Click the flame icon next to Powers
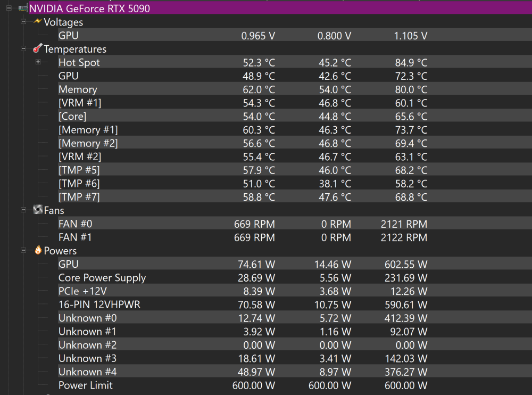Screen dimensions: 532x395 coord(38,250)
